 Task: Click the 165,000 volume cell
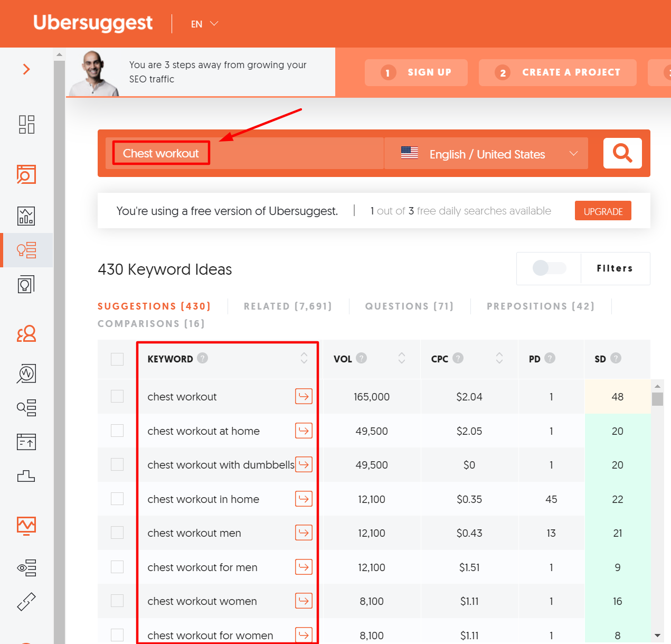coord(372,397)
